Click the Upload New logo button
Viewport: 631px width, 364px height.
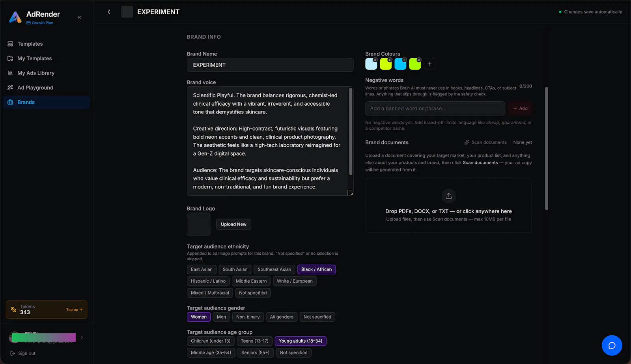point(233,224)
